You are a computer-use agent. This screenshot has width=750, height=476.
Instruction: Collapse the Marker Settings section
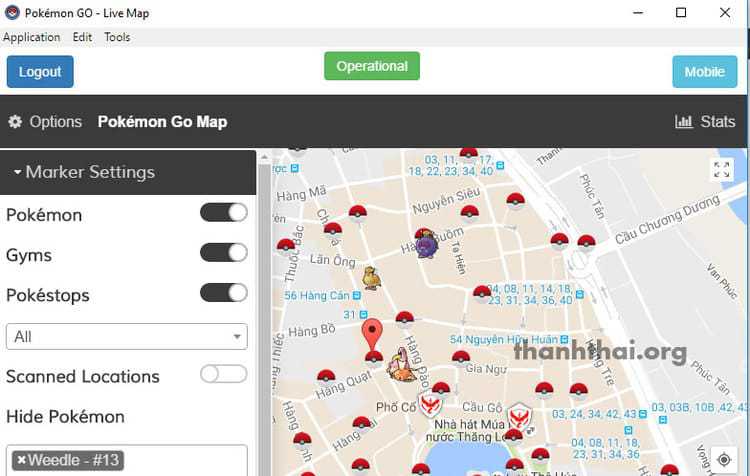pos(85,172)
